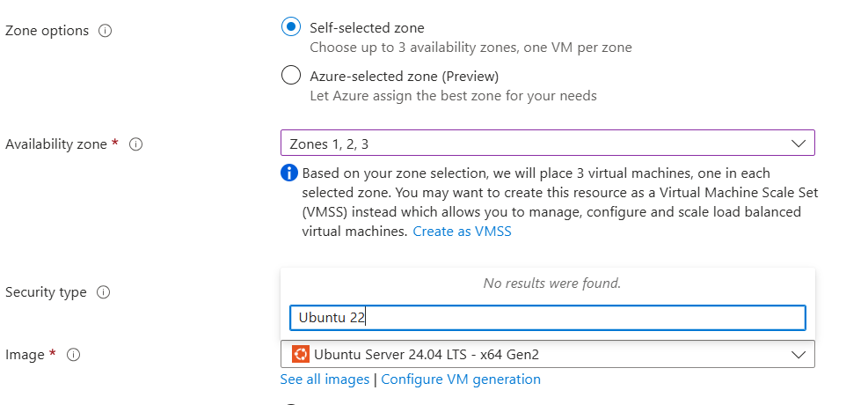Screen dimensions: 868x405
Task: Click the Availability zone info icon
Action: click(136, 144)
